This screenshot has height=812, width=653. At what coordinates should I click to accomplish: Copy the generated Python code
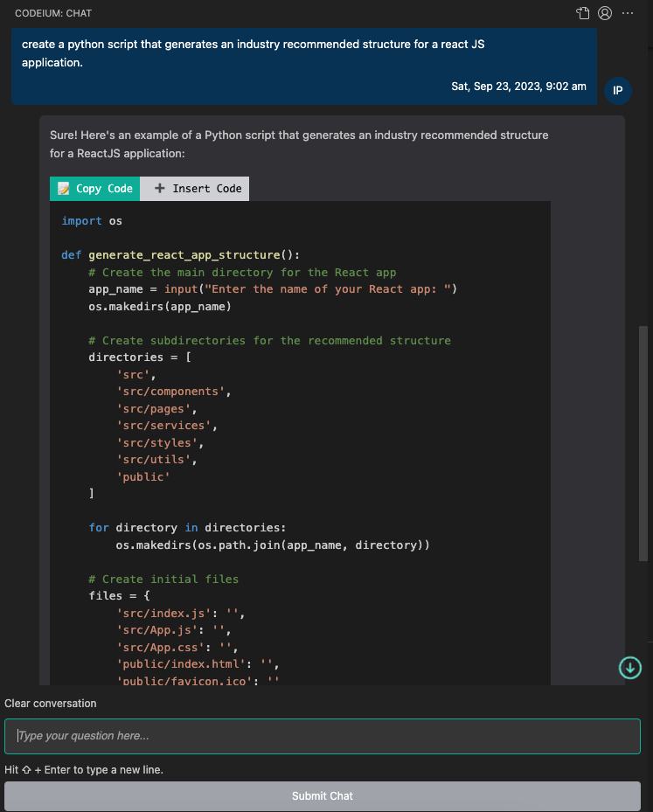tap(95, 189)
